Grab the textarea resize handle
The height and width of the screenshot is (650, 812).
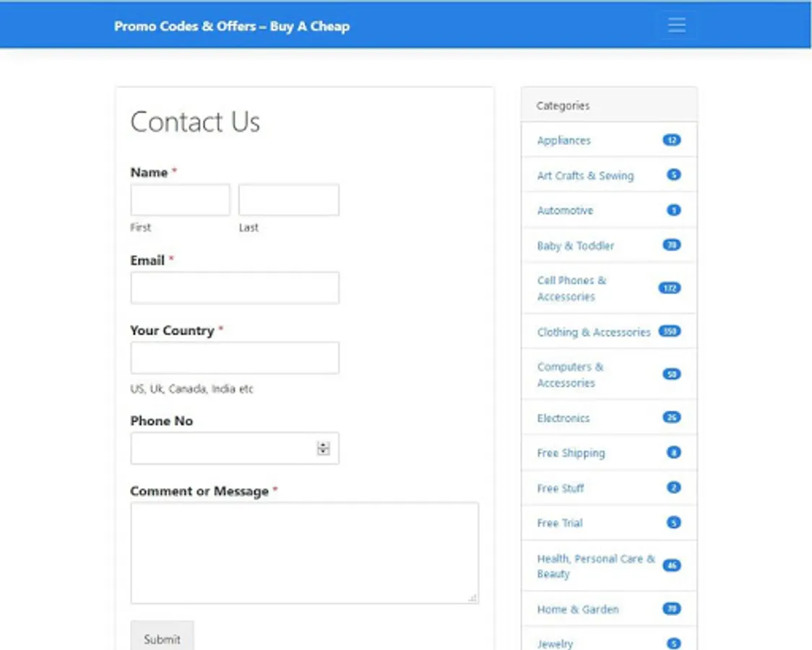(472, 598)
